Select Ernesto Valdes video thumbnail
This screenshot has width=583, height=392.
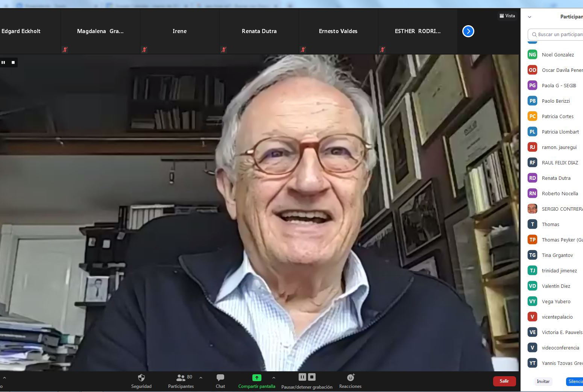click(x=338, y=32)
